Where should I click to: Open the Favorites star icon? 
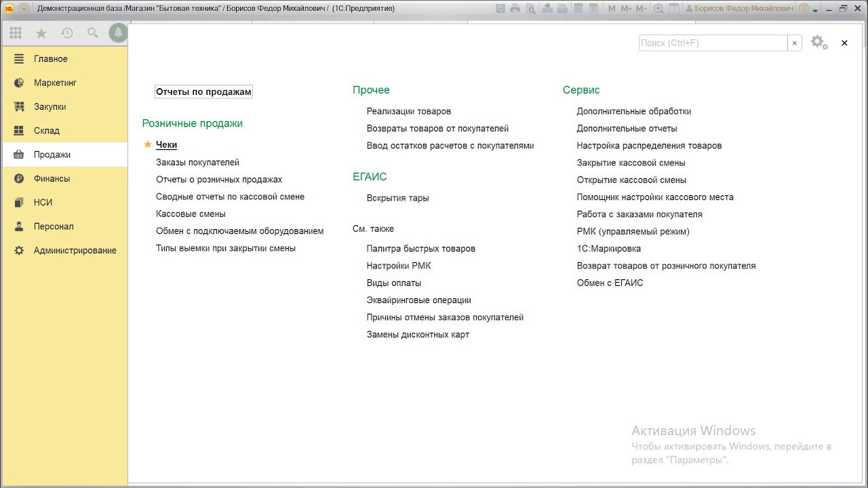[41, 33]
